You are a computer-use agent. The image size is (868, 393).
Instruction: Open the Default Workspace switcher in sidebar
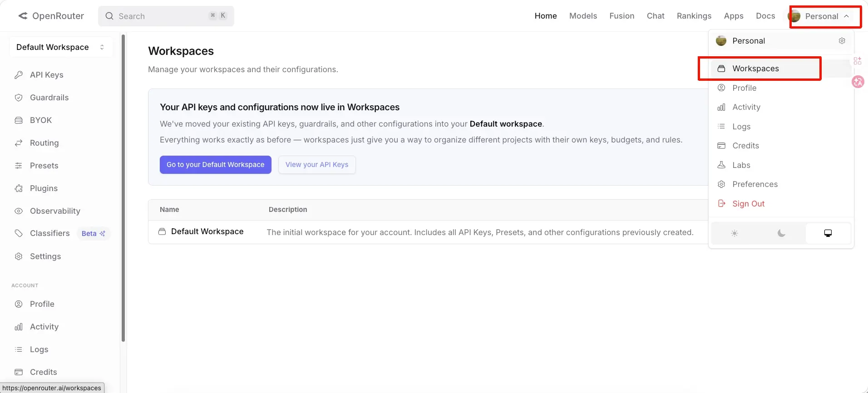(61, 47)
